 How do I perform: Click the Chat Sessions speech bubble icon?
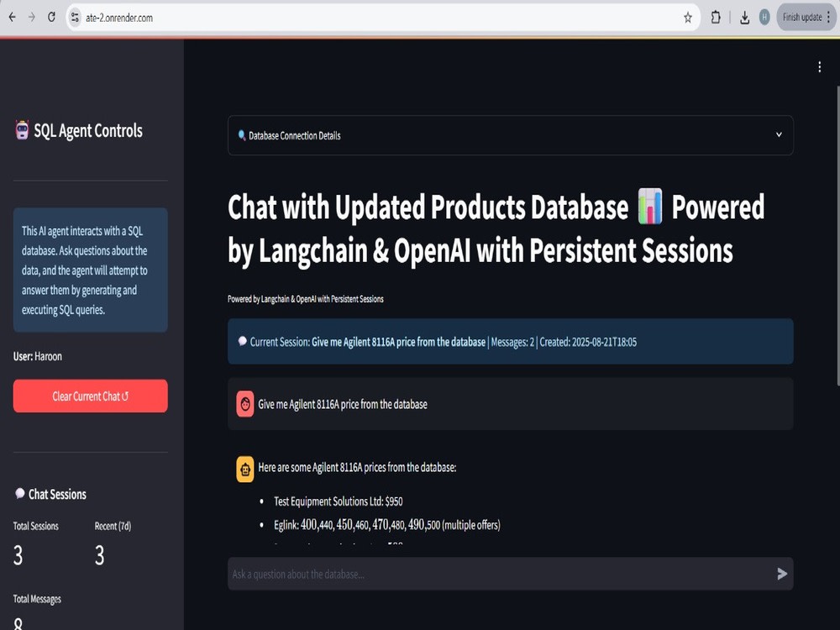point(20,493)
